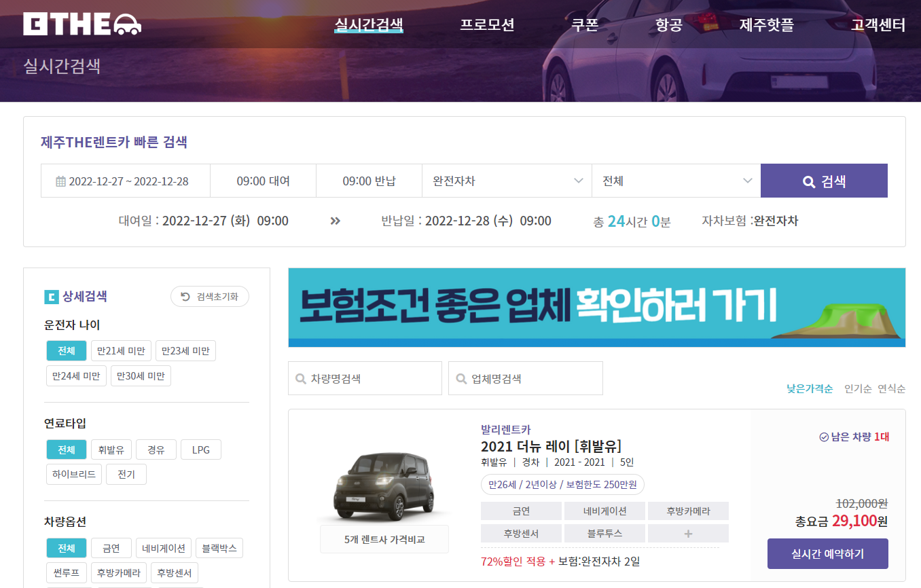Image resolution: width=921 pixels, height=588 pixels.
Task: Click the 후방카메라 feature tile in car card
Action: pos(688,511)
